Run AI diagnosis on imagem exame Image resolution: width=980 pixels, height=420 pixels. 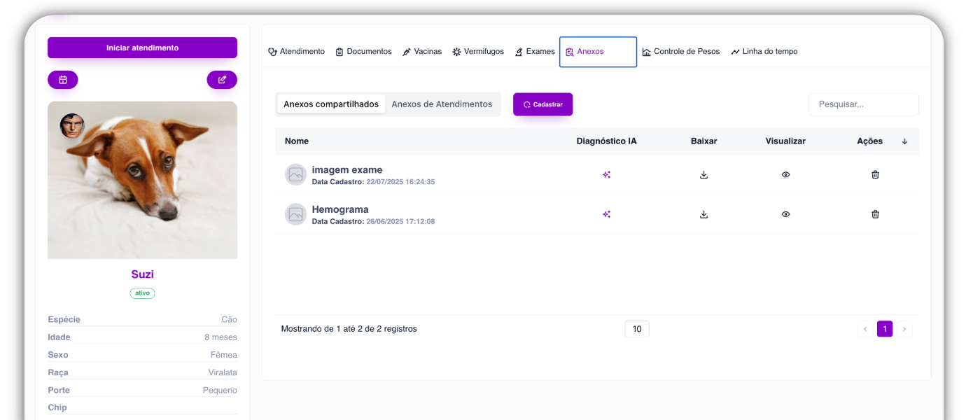606,175
